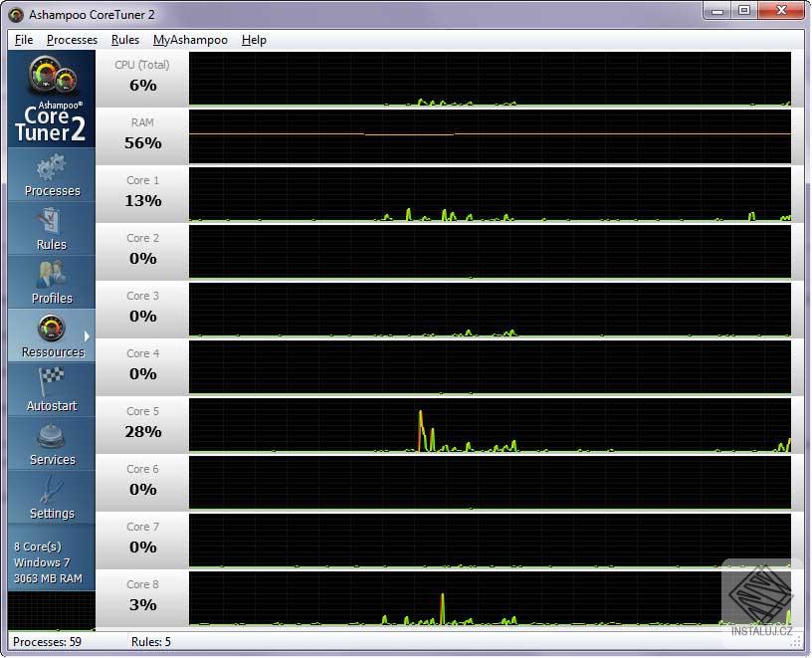The image size is (812, 658).
Task: Click the 3063 MB RAM info text
Action: (x=48, y=578)
